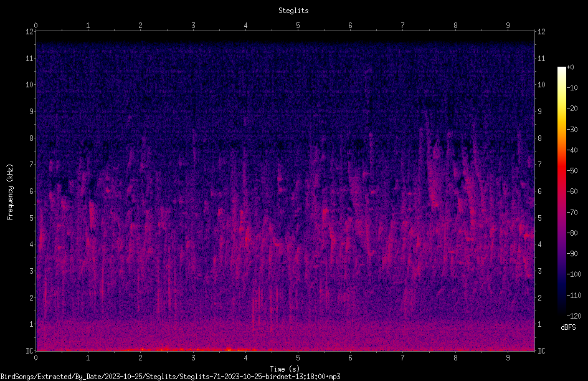Click the 12 kHz label on the left axis
The image size is (588, 381).
30,32
